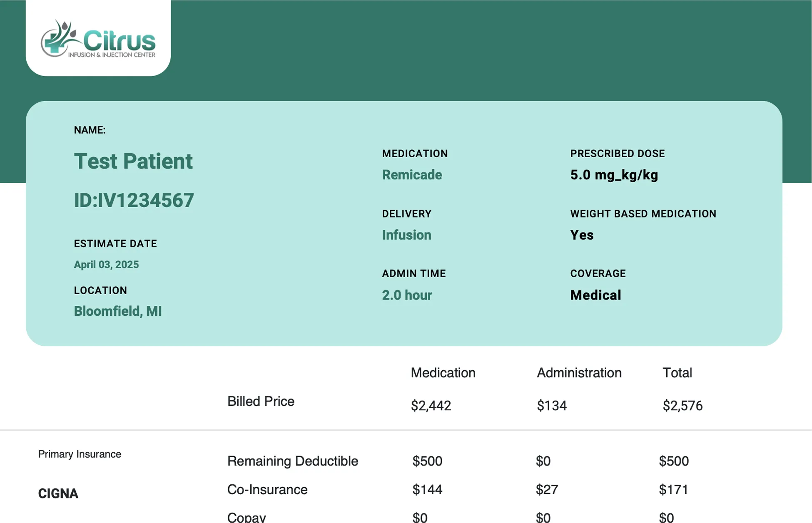Image resolution: width=812 pixels, height=523 pixels.
Task: Click the estimate date April 03, 2025
Action: coord(106,265)
